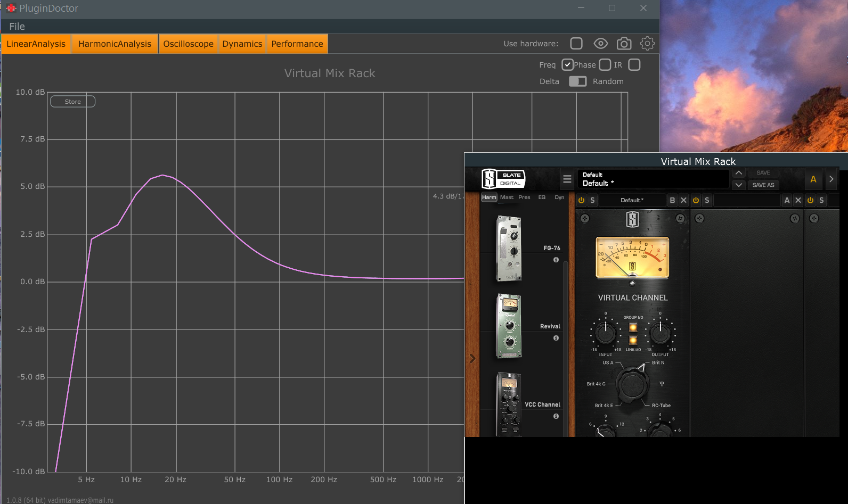
Task: Enable the IR checkbox
Action: click(634, 65)
